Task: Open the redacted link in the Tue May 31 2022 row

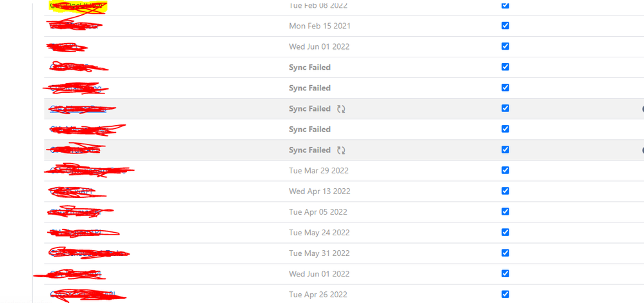Action: pos(89,253)
